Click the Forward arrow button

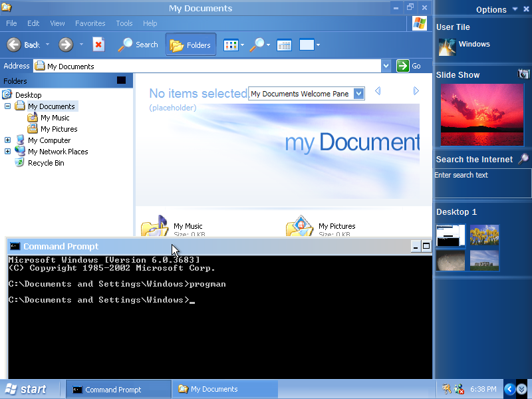point(66,45)
